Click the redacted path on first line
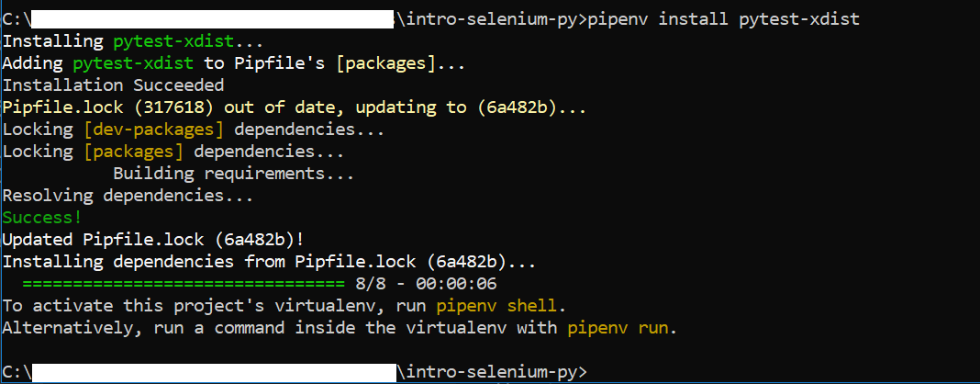Viewport: 980px width, 384px height. point(212,19)
